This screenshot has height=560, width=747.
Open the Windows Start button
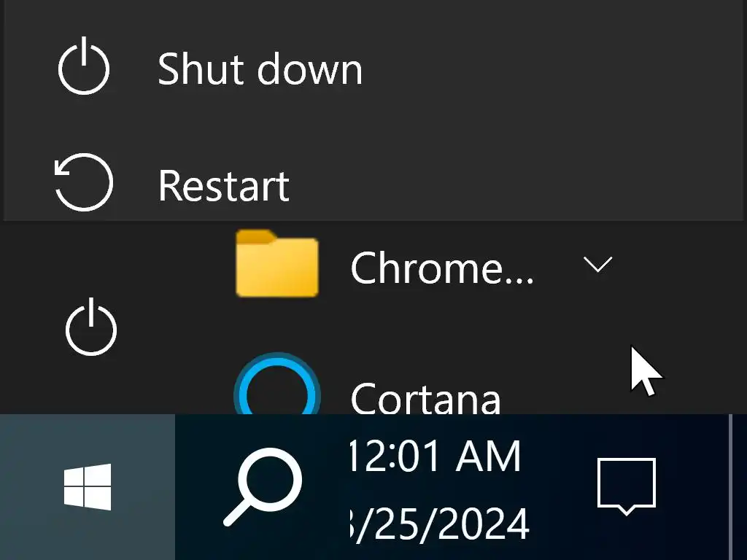[x=88, y=486]
